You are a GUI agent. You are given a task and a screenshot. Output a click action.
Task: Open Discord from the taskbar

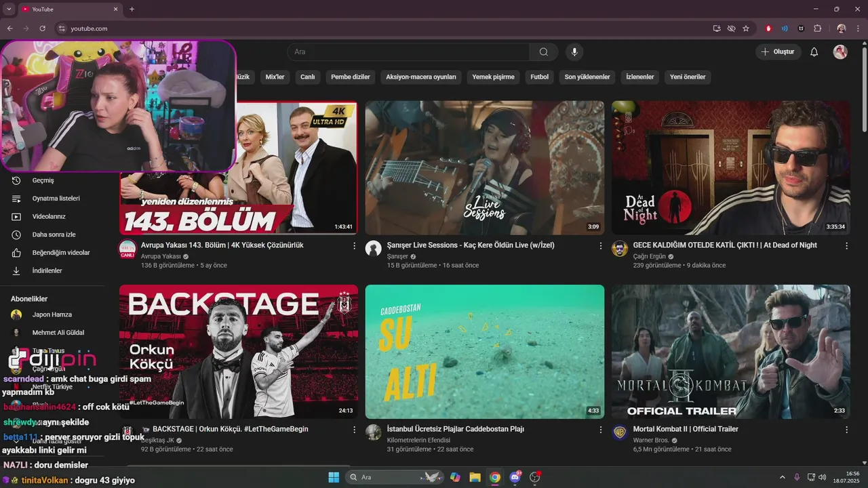515,477
